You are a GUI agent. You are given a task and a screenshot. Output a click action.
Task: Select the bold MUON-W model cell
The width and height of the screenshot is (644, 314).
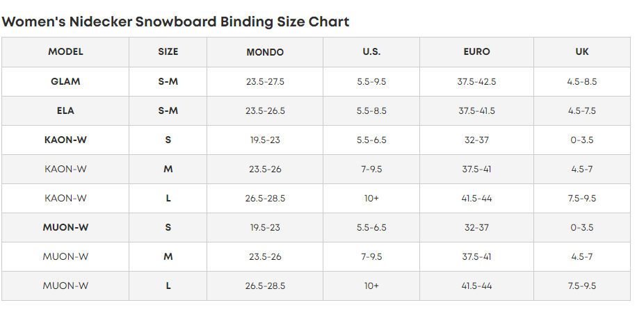tap(65, 227)
